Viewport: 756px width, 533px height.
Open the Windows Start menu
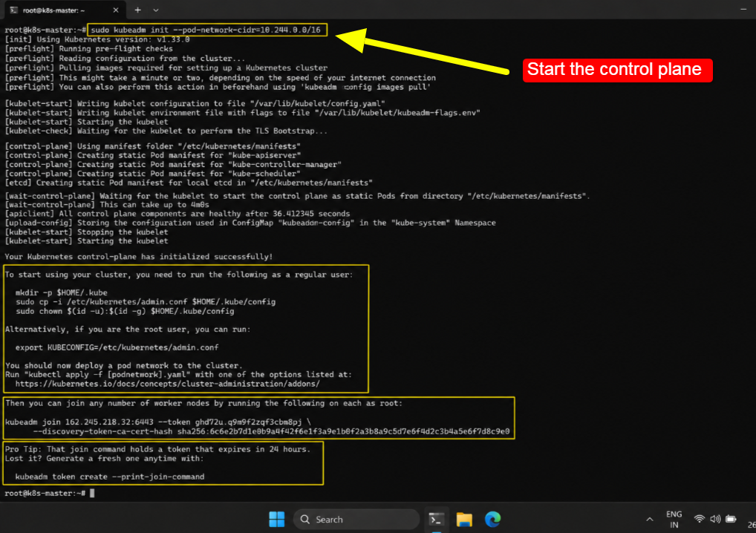[277, 520]
